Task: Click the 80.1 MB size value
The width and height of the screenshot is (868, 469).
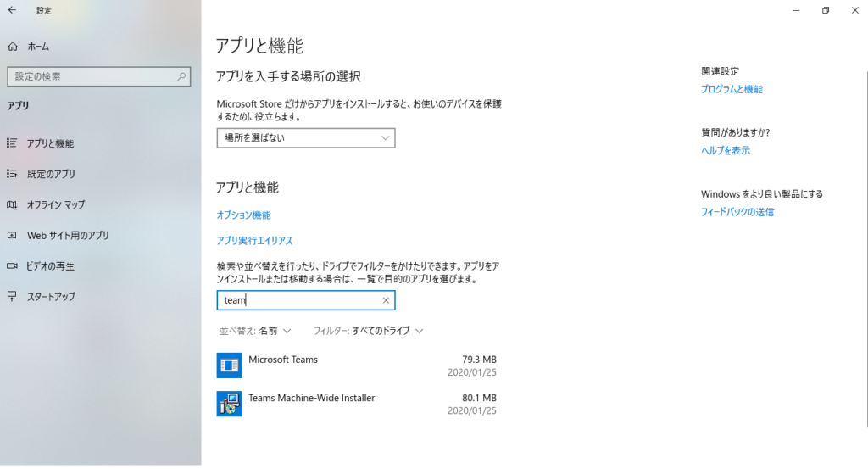Action: (480, 398)
